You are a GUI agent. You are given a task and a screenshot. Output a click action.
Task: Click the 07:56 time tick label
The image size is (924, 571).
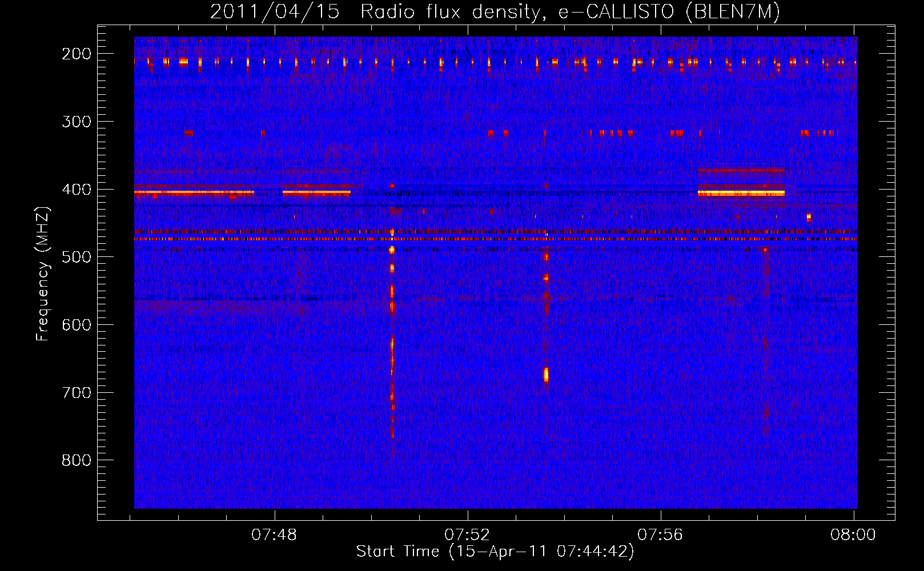click(x=660, y=534)
